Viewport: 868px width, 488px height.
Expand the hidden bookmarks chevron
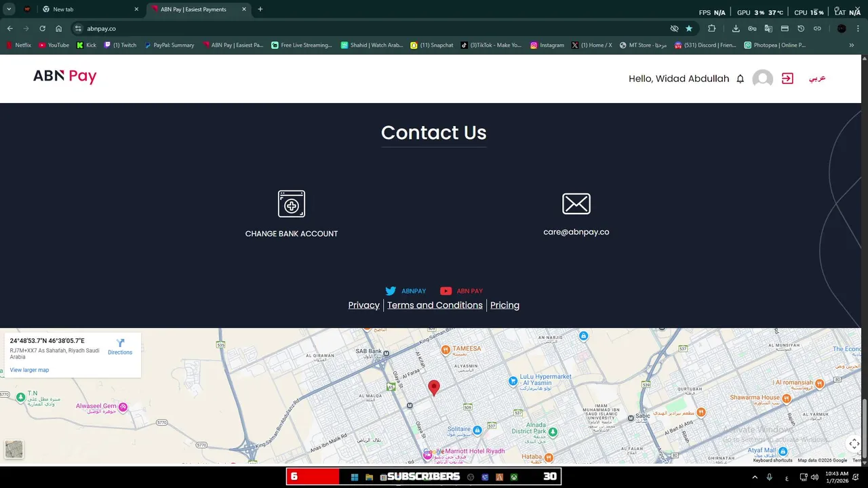tap(851, 45)
